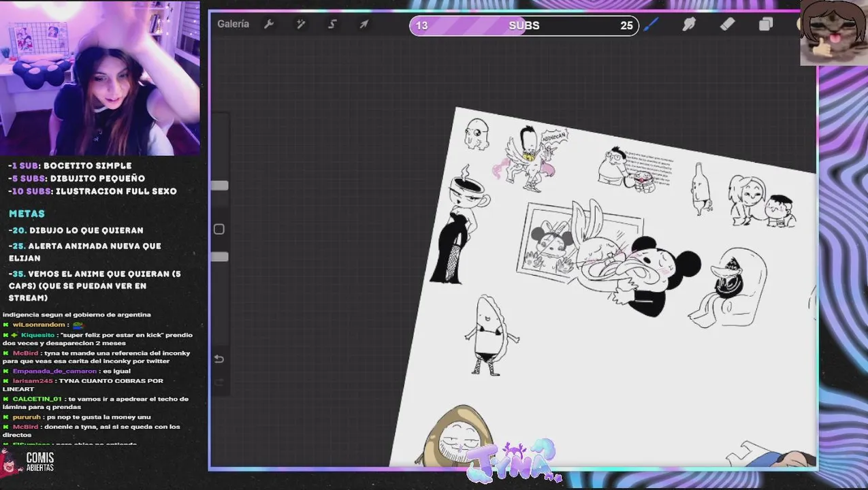Viewport: 868px width, 490px height.
Task: Undo the last stroke
Action: pos(219,359)
